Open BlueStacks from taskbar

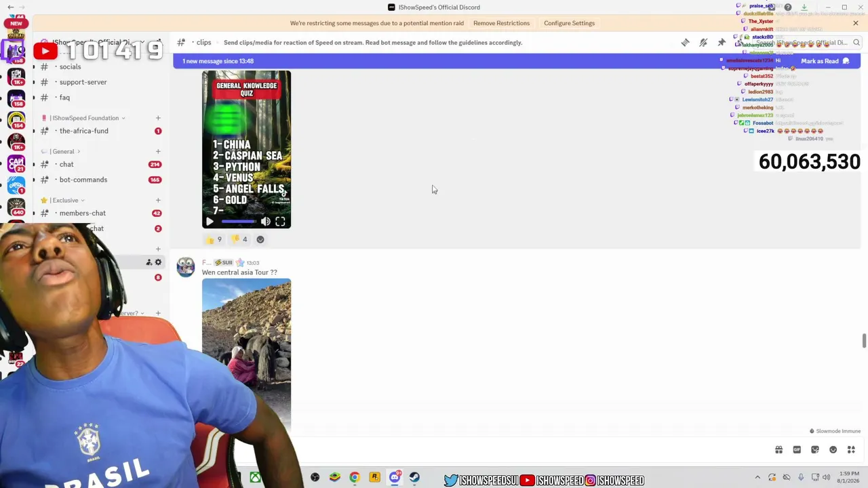tap(335, 478)
